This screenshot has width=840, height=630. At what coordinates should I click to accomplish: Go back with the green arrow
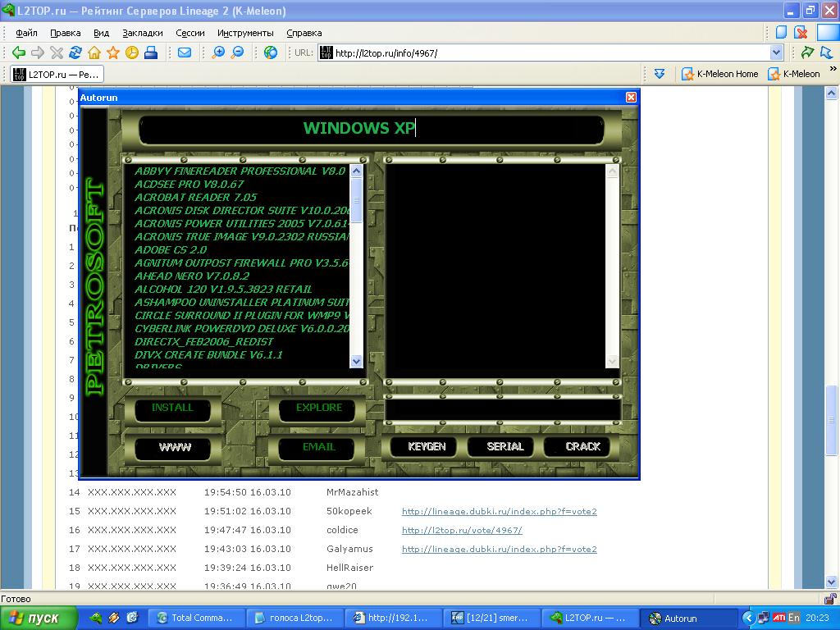click(19, 52)
